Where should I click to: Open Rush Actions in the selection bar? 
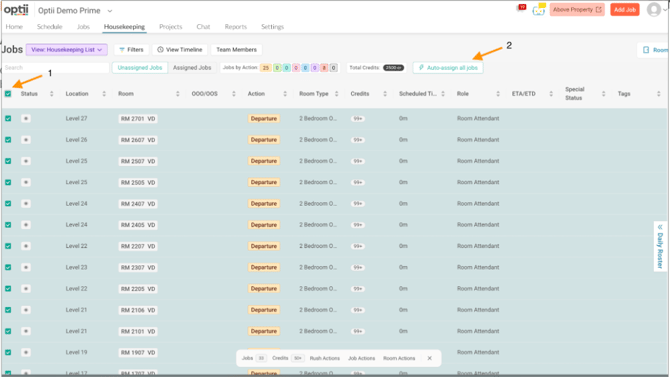[325, 358]
